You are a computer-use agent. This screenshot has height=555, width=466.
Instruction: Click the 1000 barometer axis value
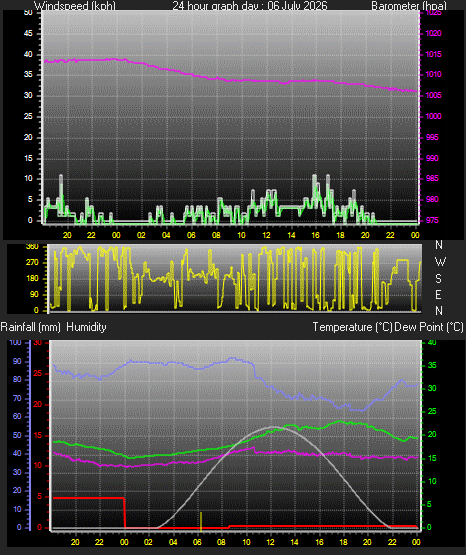[x=433, y=116]
